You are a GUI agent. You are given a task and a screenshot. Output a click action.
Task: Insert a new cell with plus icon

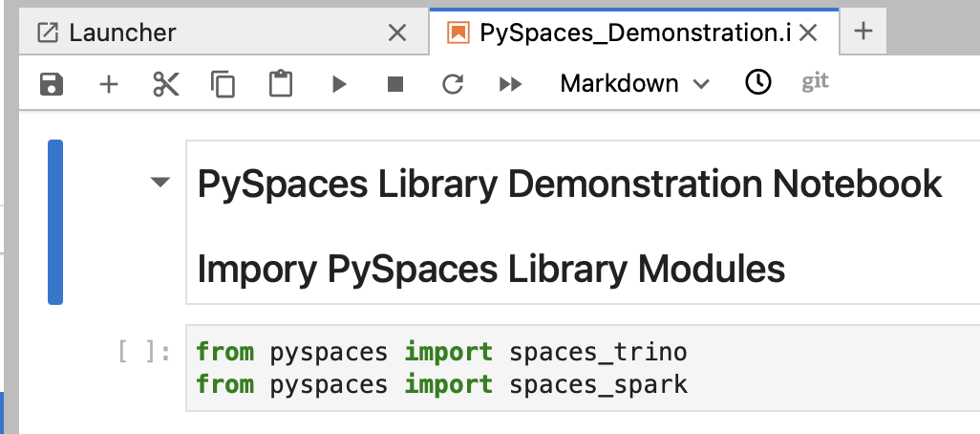(109, 84)
